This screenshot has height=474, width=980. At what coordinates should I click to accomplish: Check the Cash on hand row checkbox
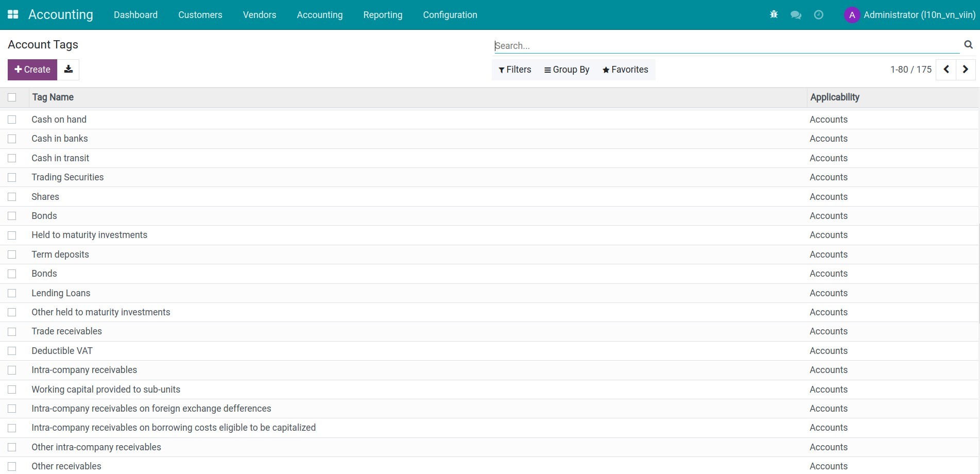click(12, 120)
